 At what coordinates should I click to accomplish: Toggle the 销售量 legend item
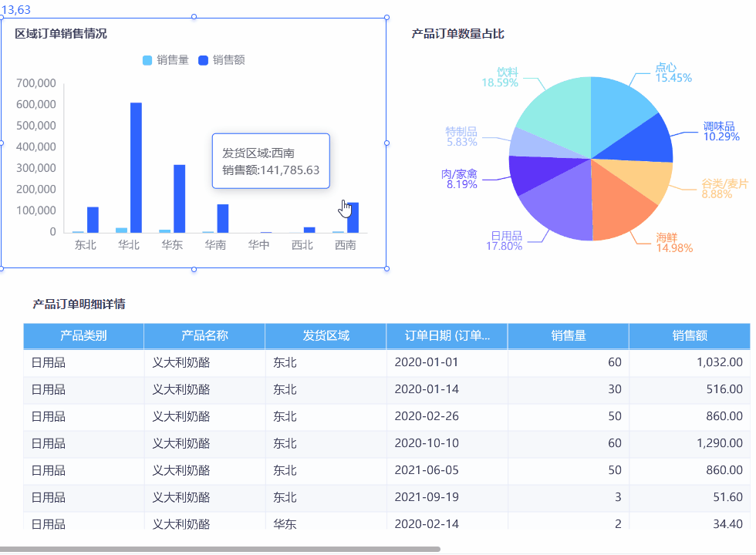tap(166, 60)
